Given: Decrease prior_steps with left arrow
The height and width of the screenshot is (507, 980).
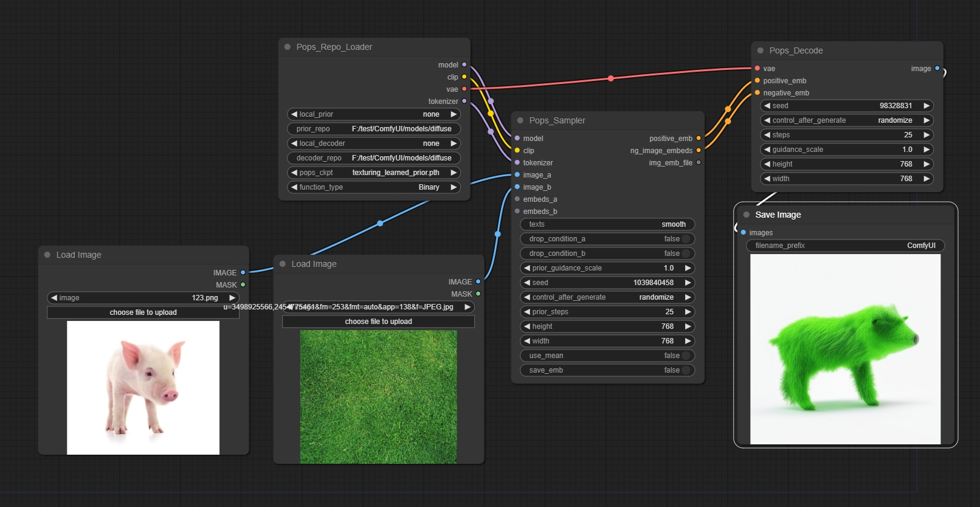Looking at the screenshot, I should pyautogui.click(x=527, y=312).
